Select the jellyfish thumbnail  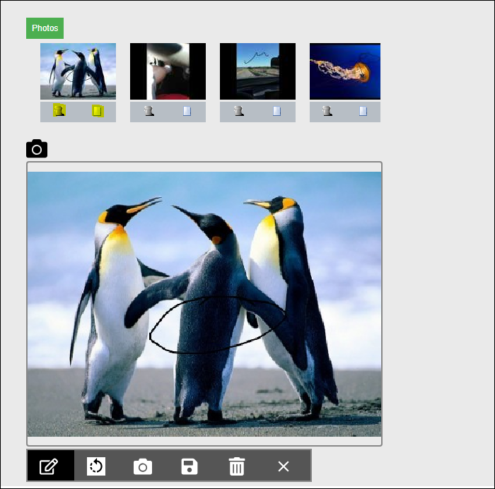[x=345, y=71]
